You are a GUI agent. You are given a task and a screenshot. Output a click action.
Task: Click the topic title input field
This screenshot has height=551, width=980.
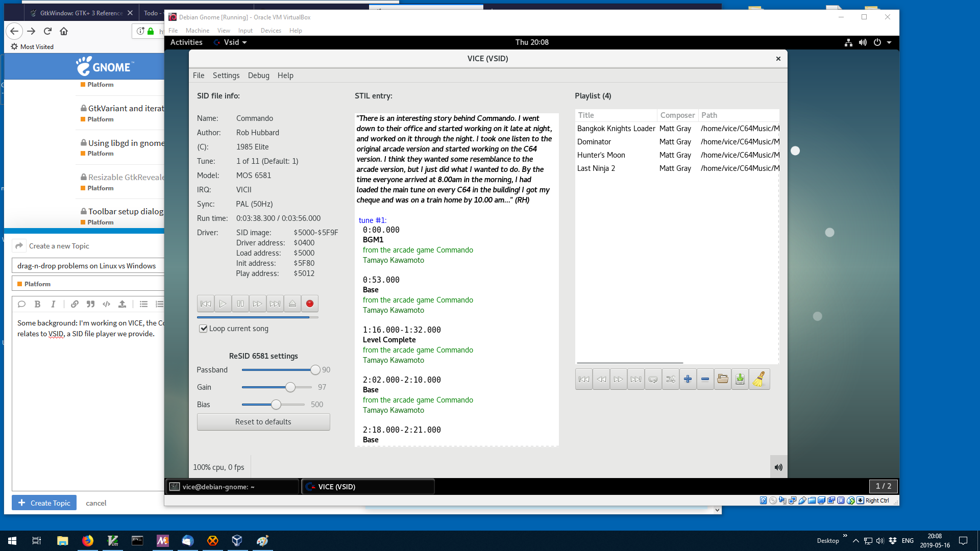point(88,266)
